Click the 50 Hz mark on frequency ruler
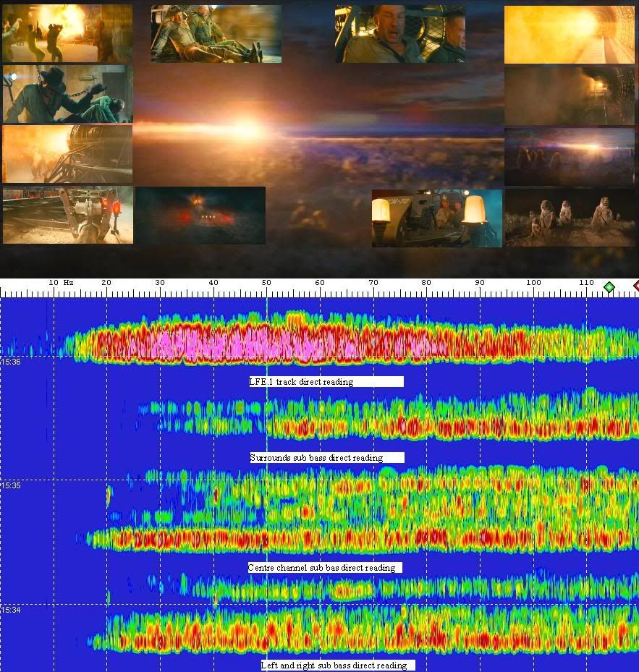The height and width of the screenshot is (672, 639). [x=266, y=283]
